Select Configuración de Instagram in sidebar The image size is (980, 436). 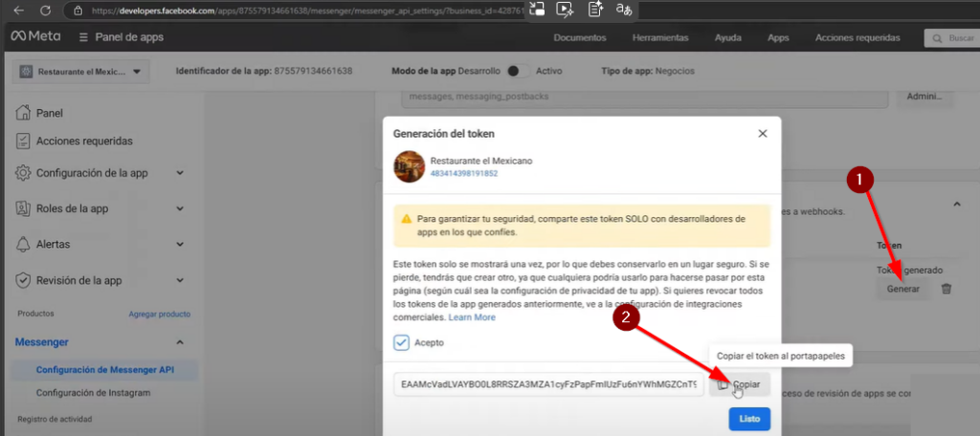[93, 393]
